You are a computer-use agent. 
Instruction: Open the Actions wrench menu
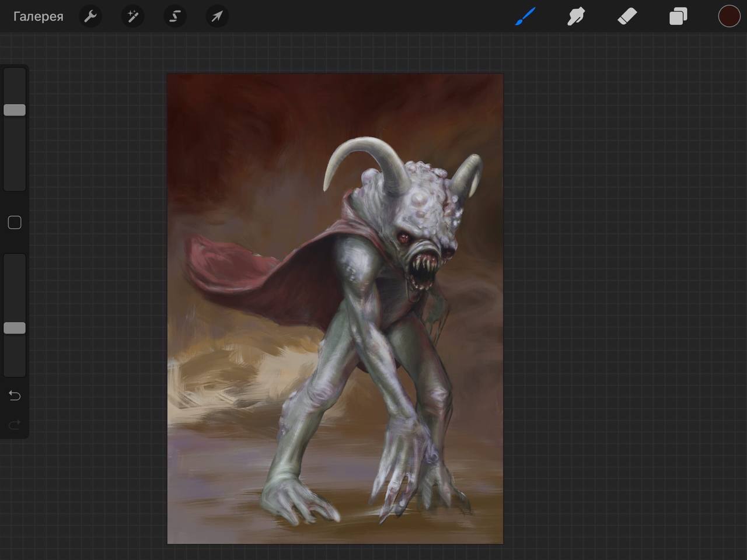(90, 16)
